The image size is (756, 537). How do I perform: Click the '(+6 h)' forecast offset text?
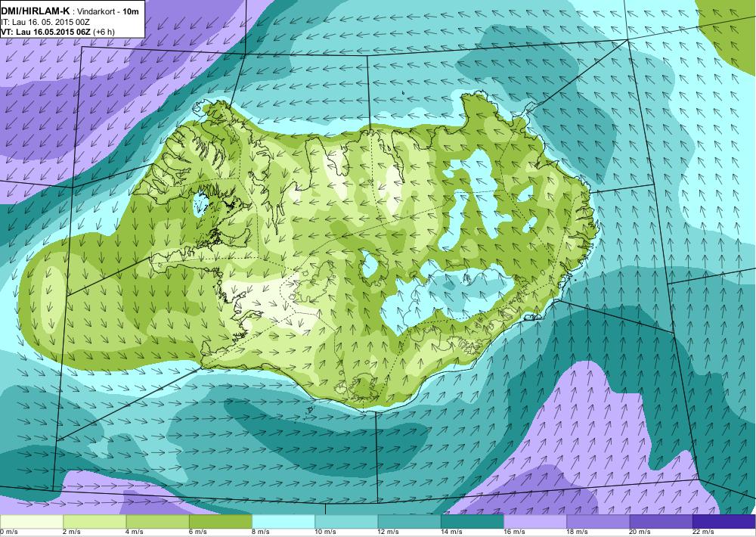pos(104,32)
